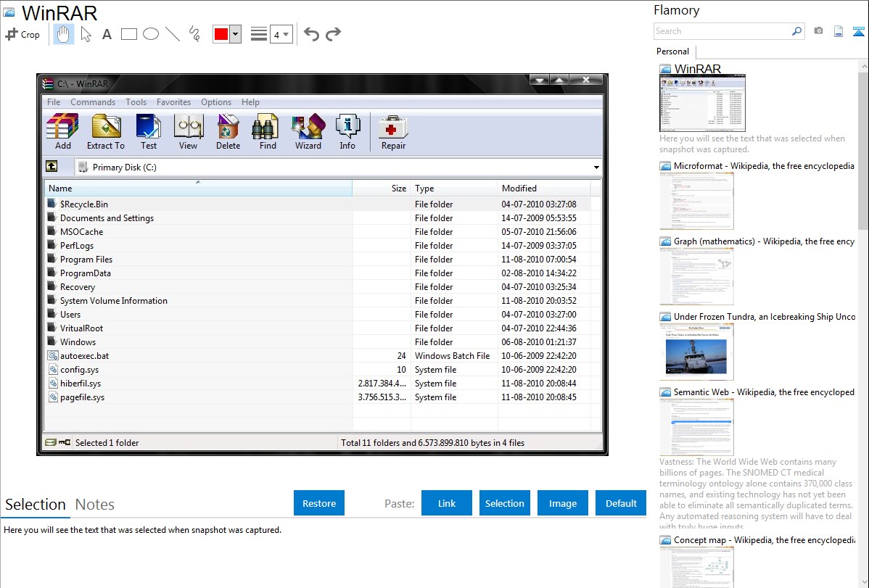Click the Paste Selection button

click(504, 503)
